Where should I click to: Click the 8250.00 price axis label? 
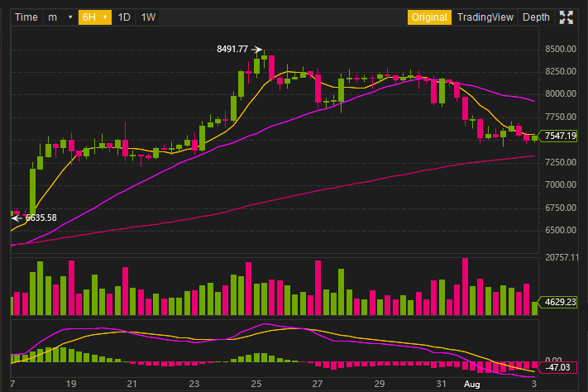click(561, 71)
